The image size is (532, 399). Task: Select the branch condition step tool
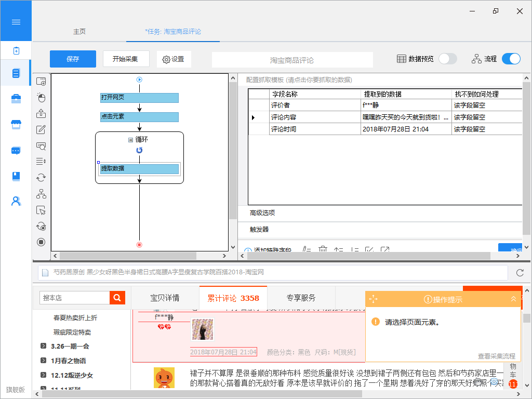(x=41, y=194)
